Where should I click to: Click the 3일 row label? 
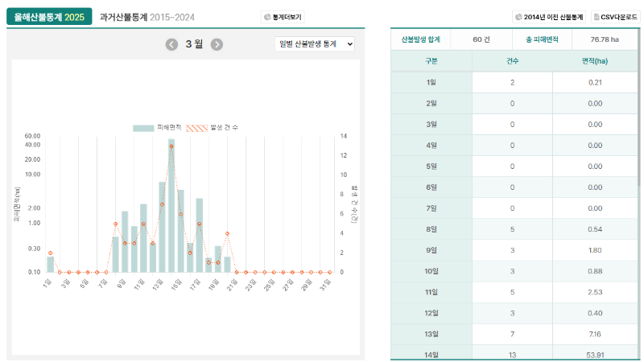(431, 125)
